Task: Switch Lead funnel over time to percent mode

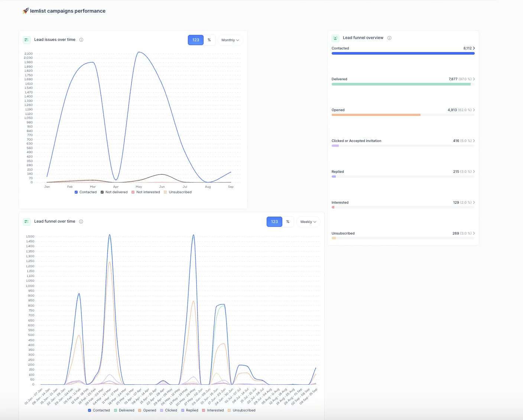Action: click(x=288, y=222)
